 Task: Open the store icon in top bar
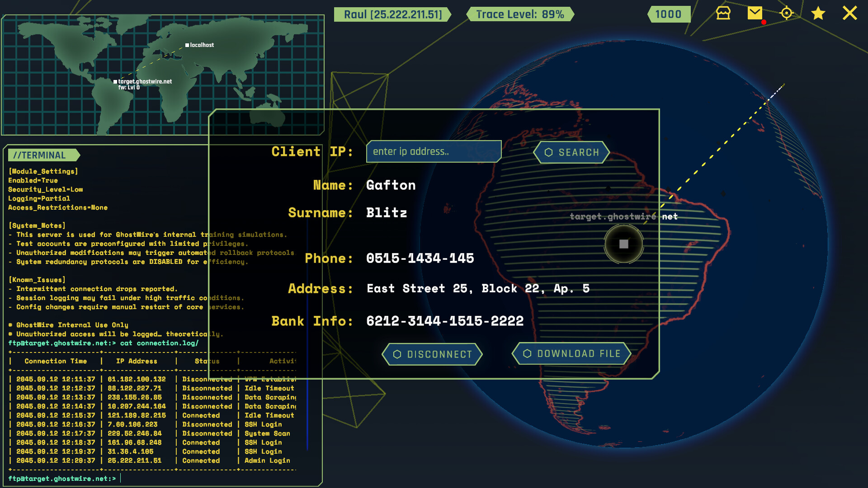point(722,14)
